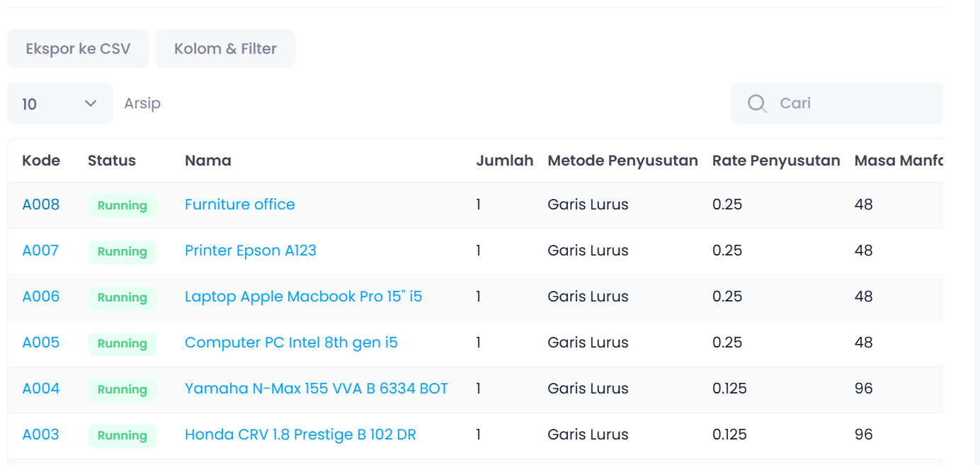Click the search magnifier icon
The width and height of the screenshot is (980, 465).
pos(757,103)
